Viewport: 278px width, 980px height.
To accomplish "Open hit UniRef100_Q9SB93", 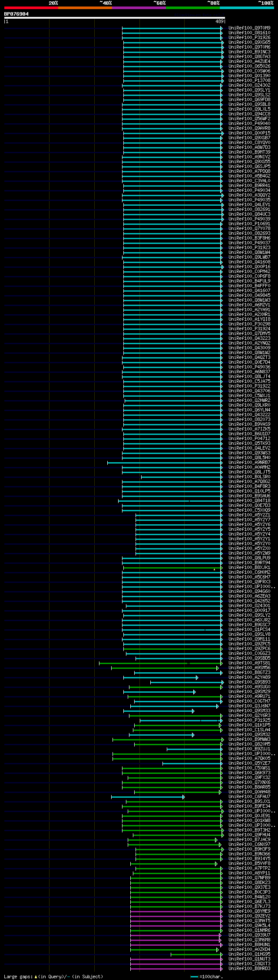I will coord(249,682).
